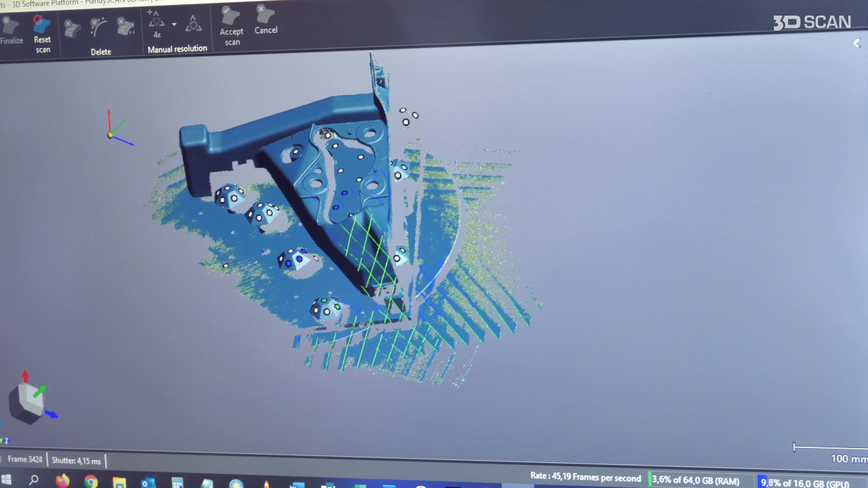This screenshot has height=488, width=868.
Task: Open File Explorer from the taskbar
Action: [x=119, y=483]
